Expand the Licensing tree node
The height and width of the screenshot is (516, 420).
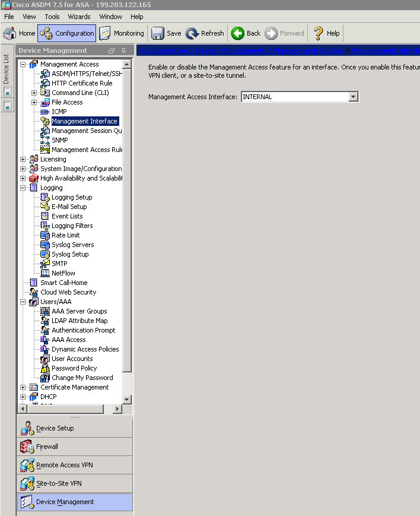[23, 160]
